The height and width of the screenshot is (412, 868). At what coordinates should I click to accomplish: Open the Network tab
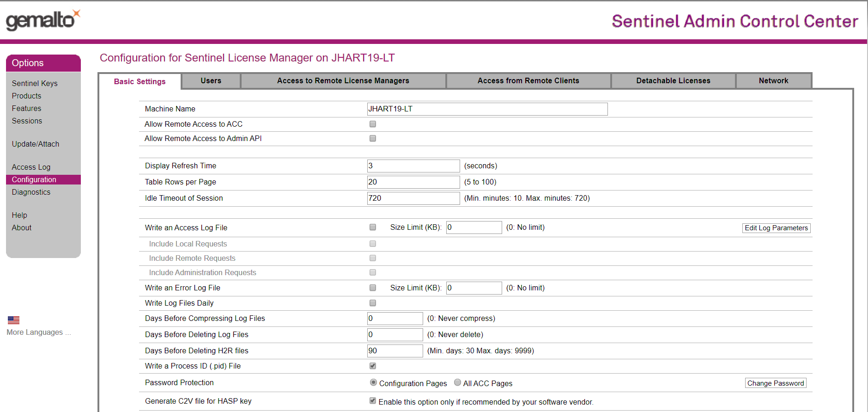773,80
